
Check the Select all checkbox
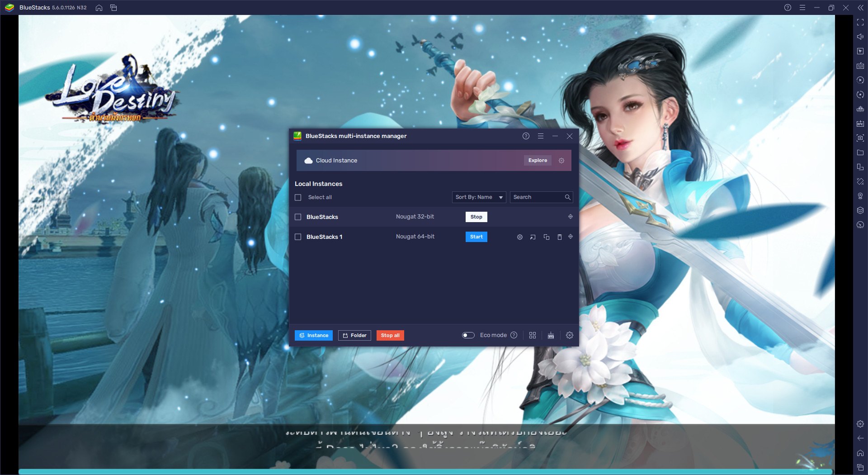[x=298, y=197]
